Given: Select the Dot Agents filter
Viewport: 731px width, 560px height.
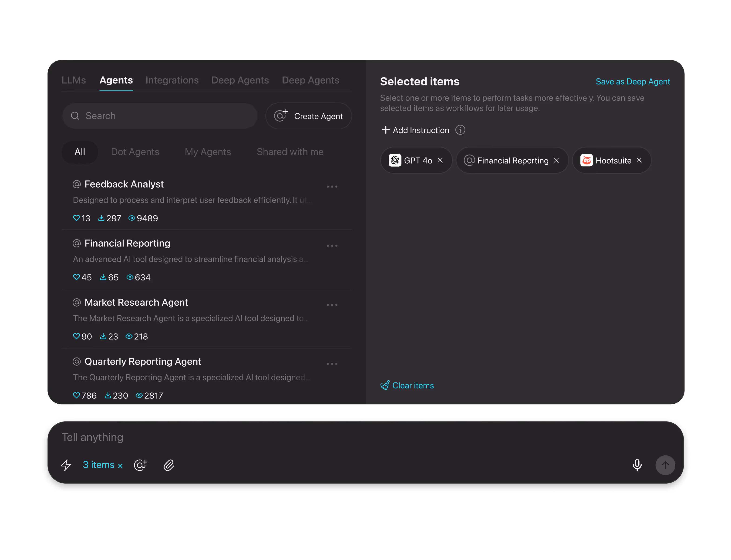Looking at the screenshot, I should point(135,152).
